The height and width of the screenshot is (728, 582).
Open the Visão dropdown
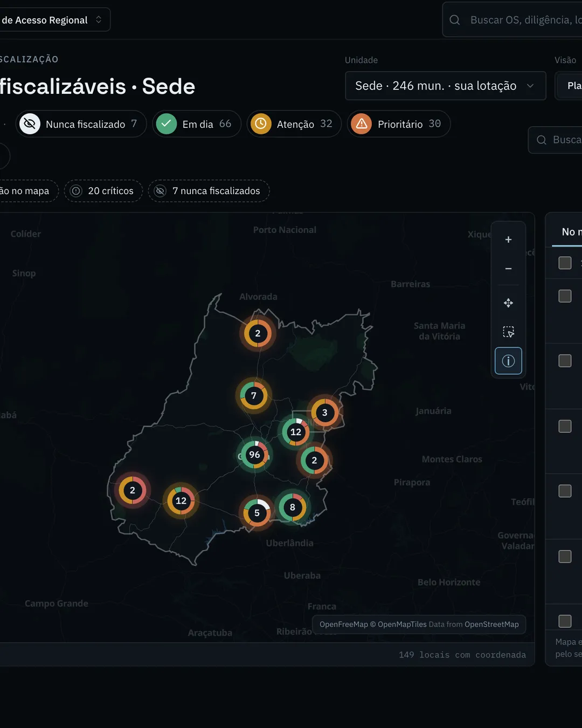click(x=569, y=86)
